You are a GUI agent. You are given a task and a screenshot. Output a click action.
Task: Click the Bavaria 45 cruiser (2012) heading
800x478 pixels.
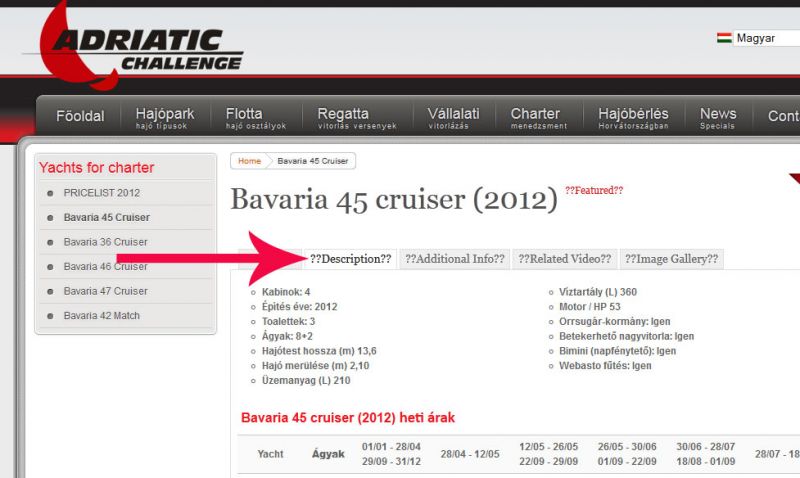pyautogui.click(x=394, y=199)
